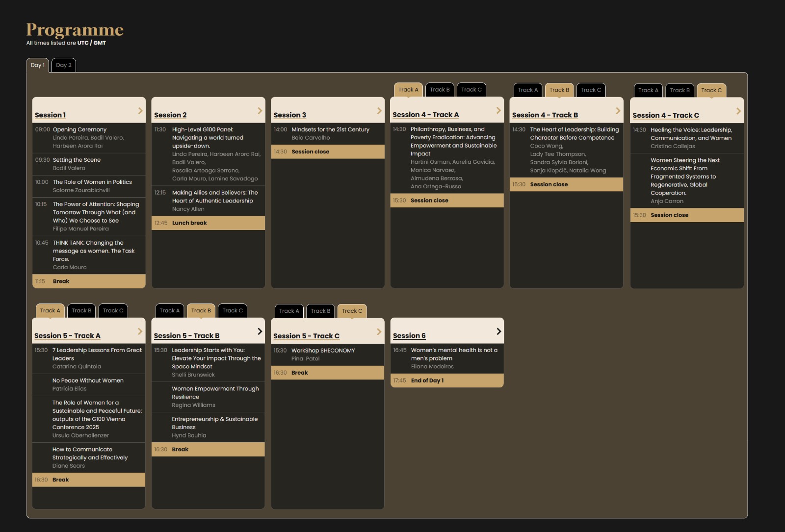Select the Day 1 tab
The image size is (785, 532).
pyautogui.click(x=37, y=65)
